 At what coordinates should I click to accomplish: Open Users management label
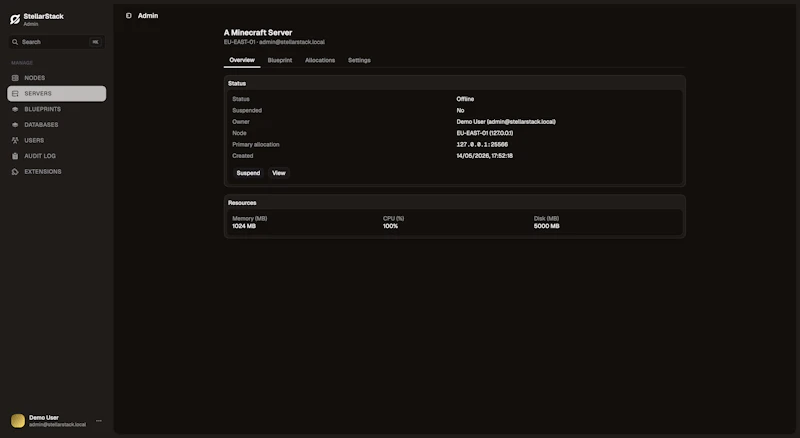click(34, 140)
